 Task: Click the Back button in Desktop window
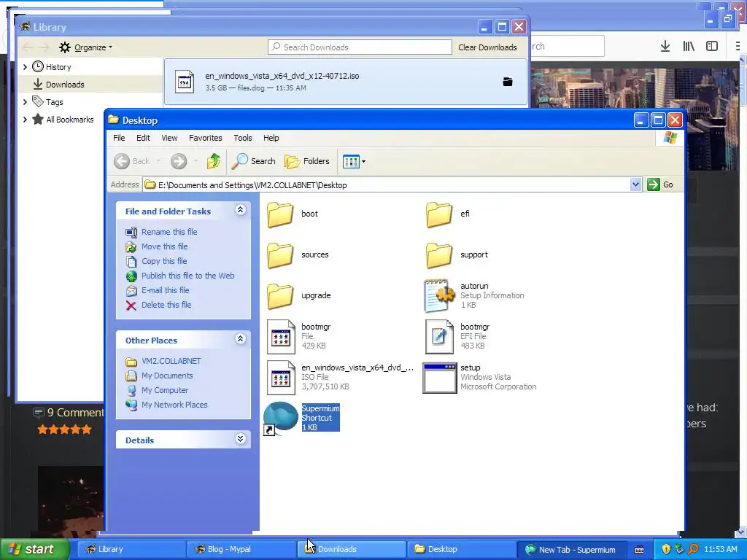pyautogui.click(x=132, y=161)
